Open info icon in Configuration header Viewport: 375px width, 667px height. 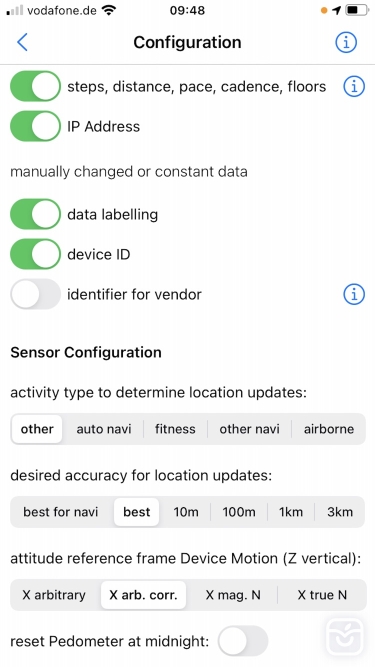(x=346, y=42)
